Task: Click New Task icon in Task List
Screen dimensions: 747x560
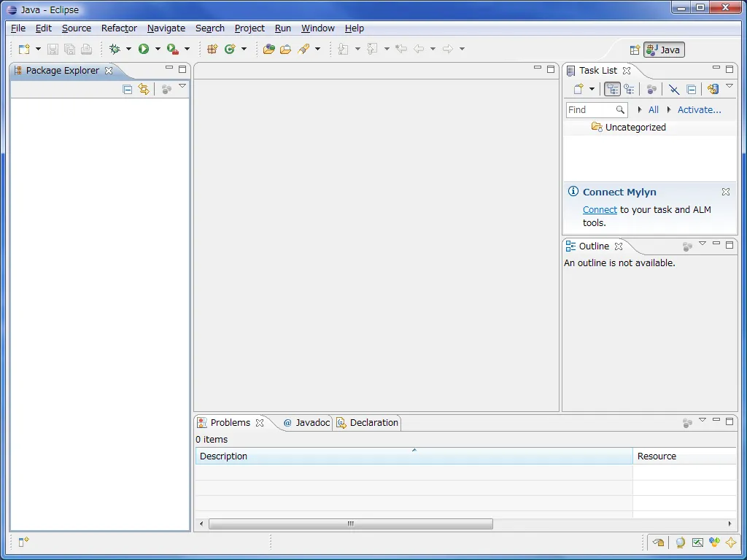Action: point(578,89)
